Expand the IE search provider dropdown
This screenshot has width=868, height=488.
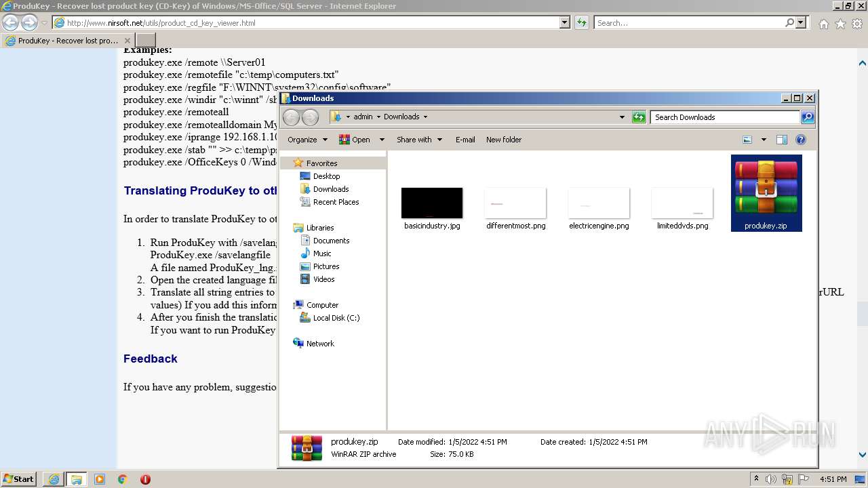point(802,23)
